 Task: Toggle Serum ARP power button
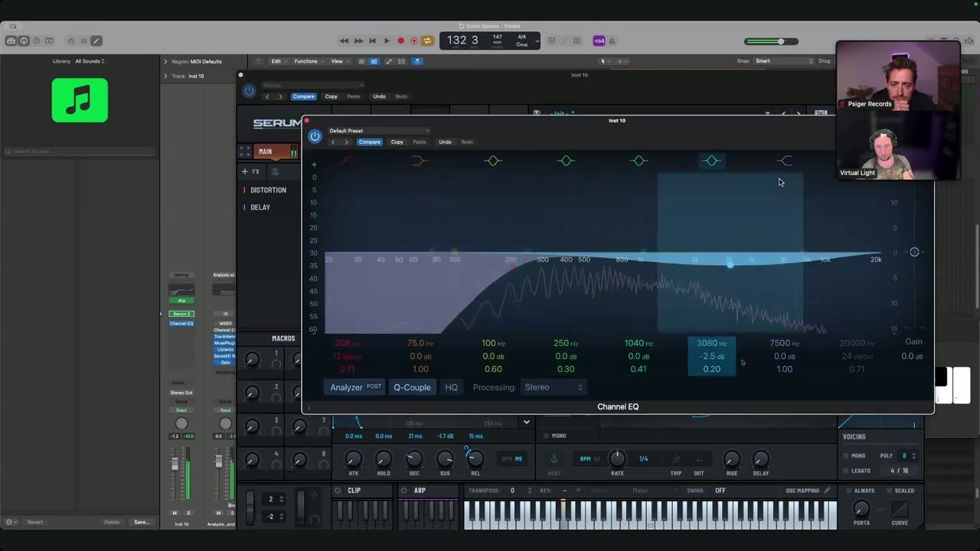(404, 491)
